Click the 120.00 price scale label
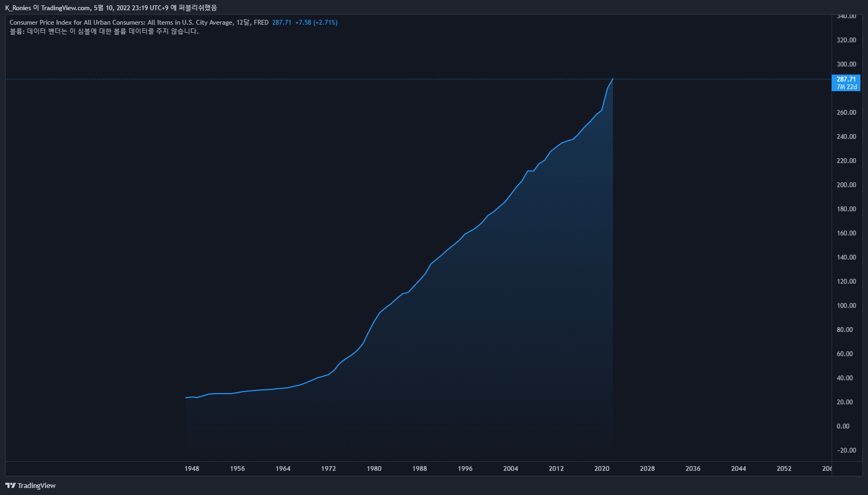 tap(847, 282)
